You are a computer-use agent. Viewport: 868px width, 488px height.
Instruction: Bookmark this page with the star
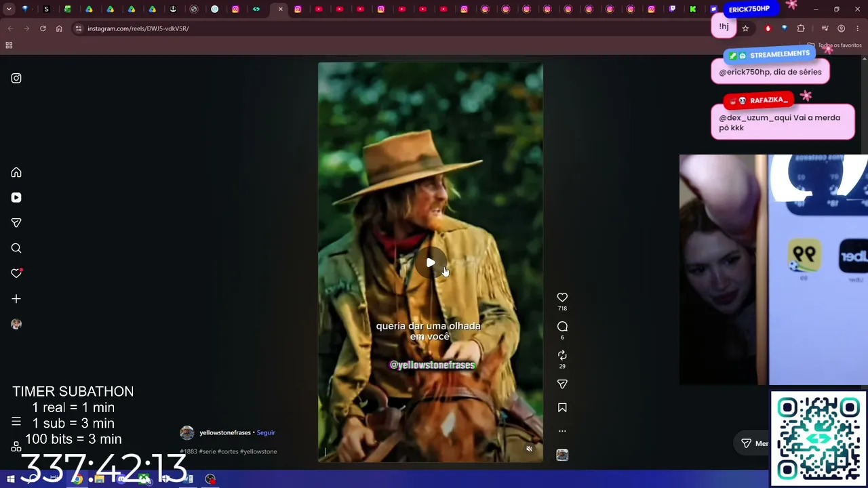[x=745, y=28]
